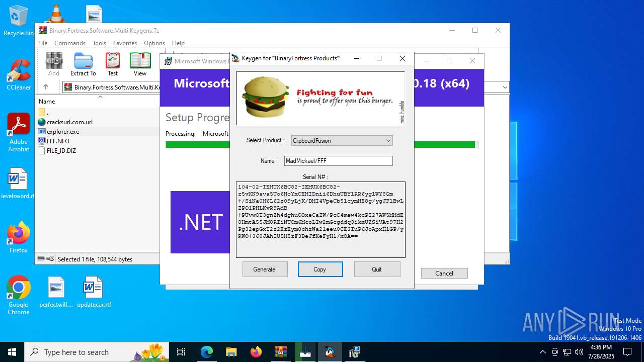Click the taskbar clock showing 4:36 PM
The height and width of the screenshot is (362, 644).
click(601, 352)
